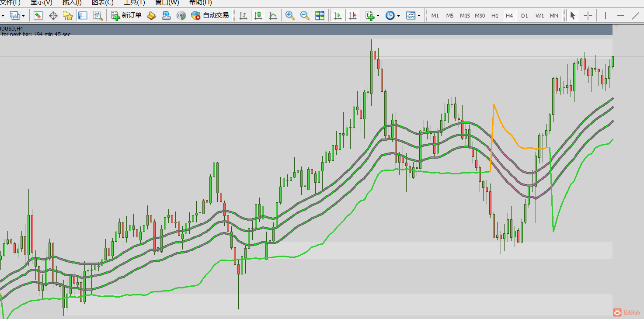Switch chart to line chart style
The height and width of the screenshot is (319, 644).
coord(273,16)
